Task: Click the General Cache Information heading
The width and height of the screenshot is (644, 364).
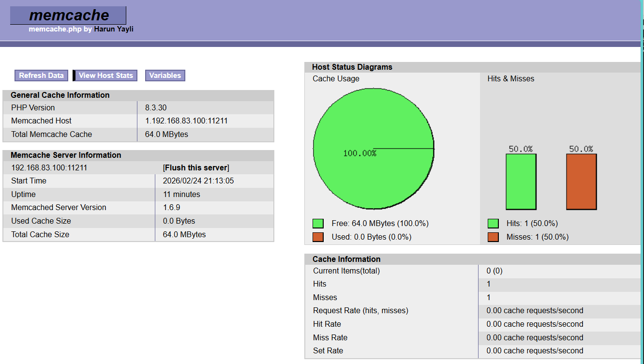Action: (x=60, y=95)
